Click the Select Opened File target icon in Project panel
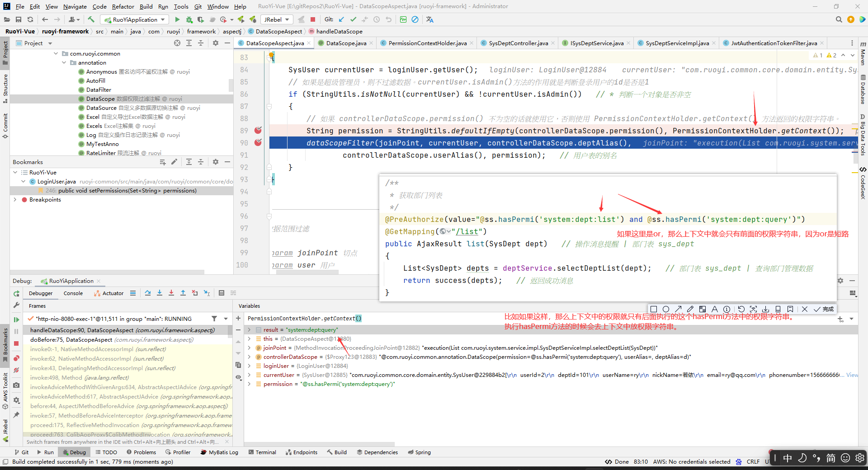 177,43
